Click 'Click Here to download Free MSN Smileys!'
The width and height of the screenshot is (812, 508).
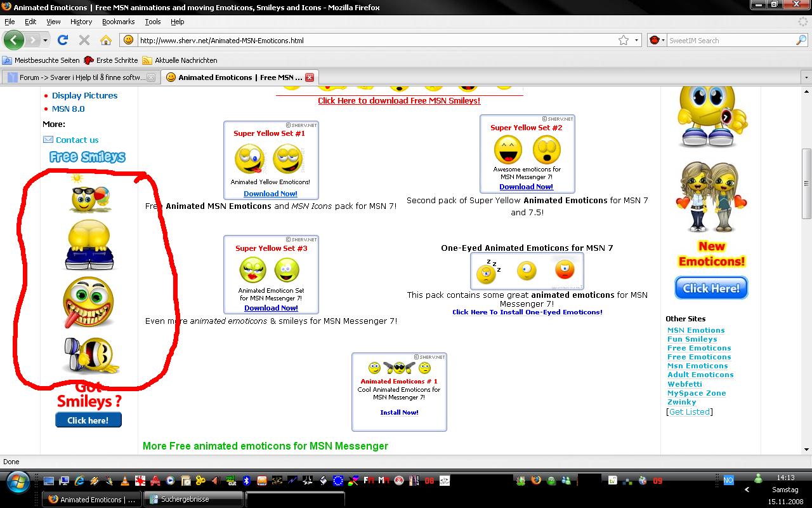tap(399, 100)
